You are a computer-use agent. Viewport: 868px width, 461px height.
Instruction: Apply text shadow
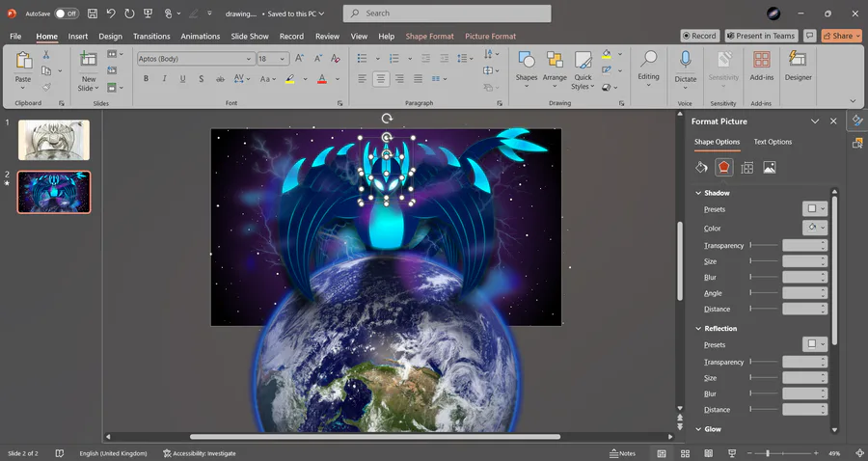(x=201, y=79)
